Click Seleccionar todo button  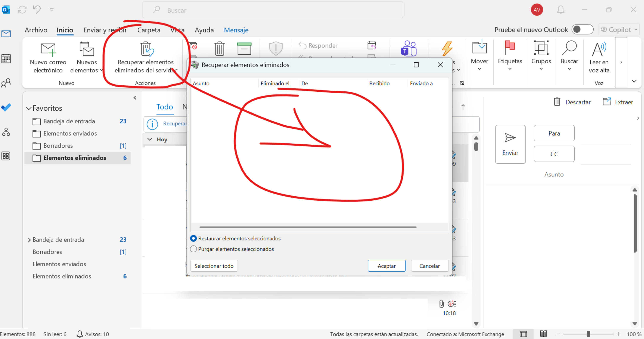[x=214, y=266]
